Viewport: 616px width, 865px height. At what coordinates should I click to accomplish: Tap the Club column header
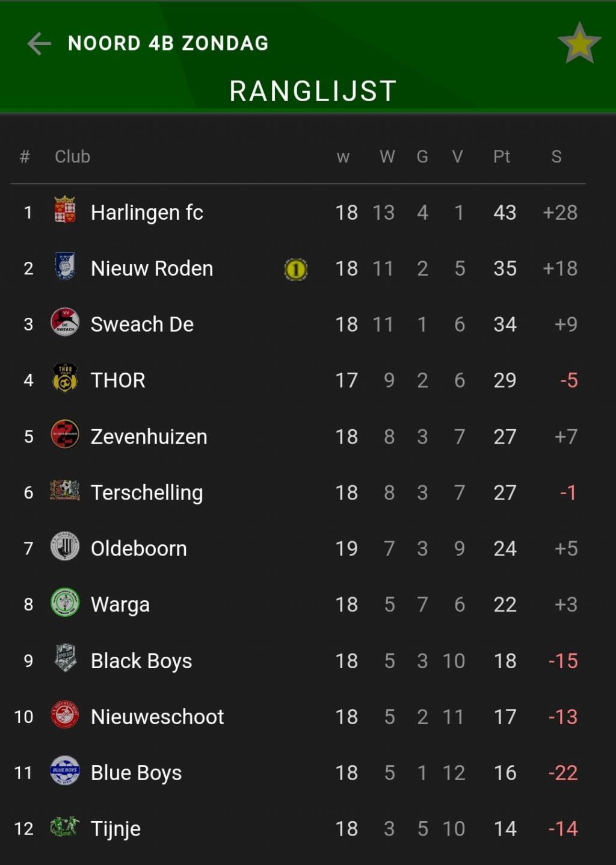(x=72, y=157)
